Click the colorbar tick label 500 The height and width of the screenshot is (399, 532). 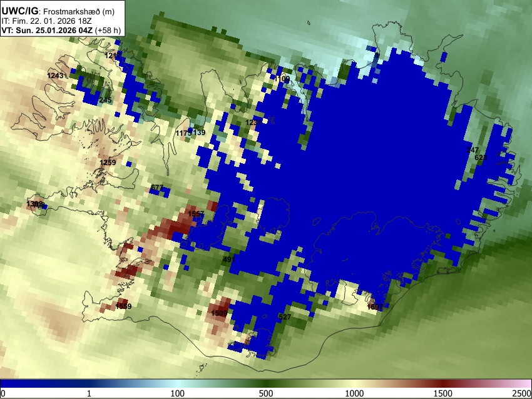266,393
